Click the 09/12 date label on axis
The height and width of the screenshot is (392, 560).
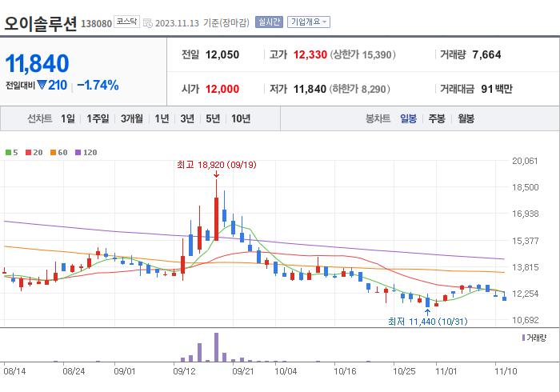pyautogui.click(x=184, y=371)
